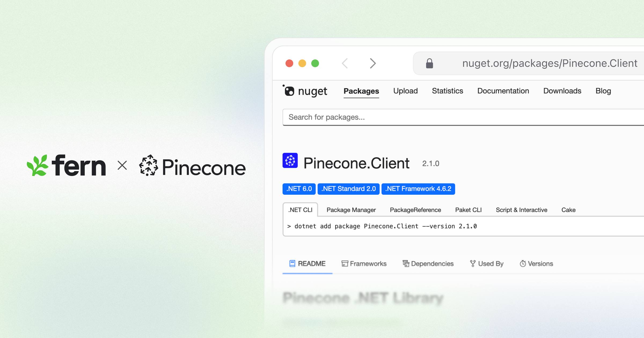Click the Pinecone wordmark on the left
Screen dimensions: 644x338
tap(204, 167)
